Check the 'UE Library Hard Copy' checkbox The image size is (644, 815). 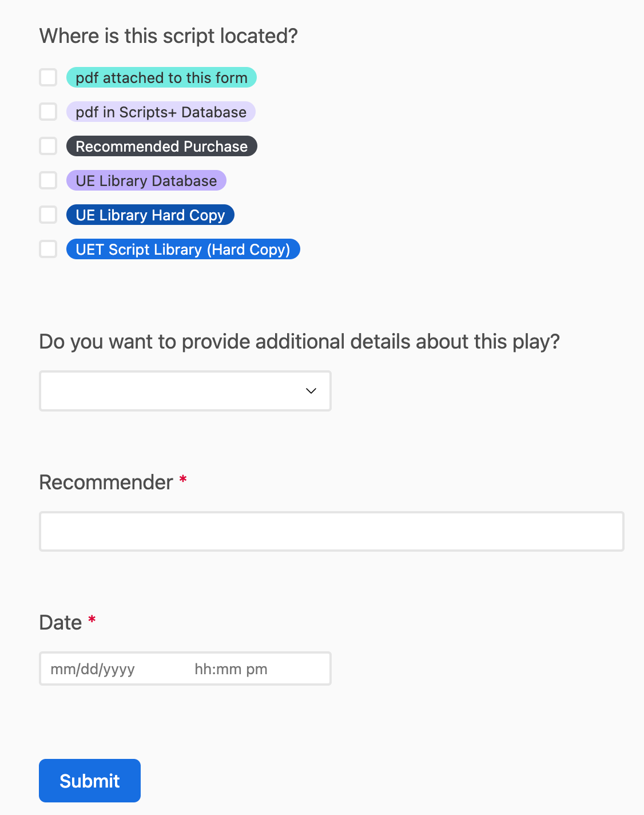point(48,215)
